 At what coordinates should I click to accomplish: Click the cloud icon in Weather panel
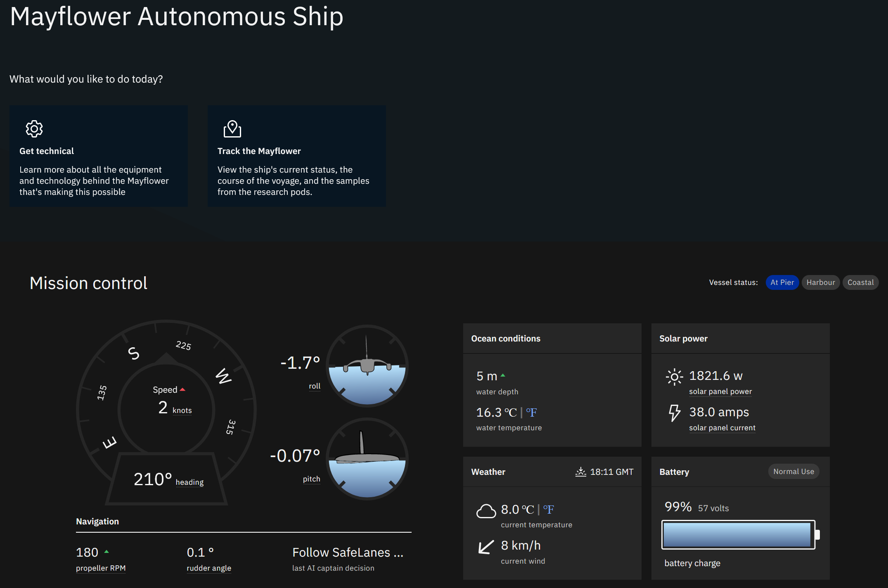(486, 511)
